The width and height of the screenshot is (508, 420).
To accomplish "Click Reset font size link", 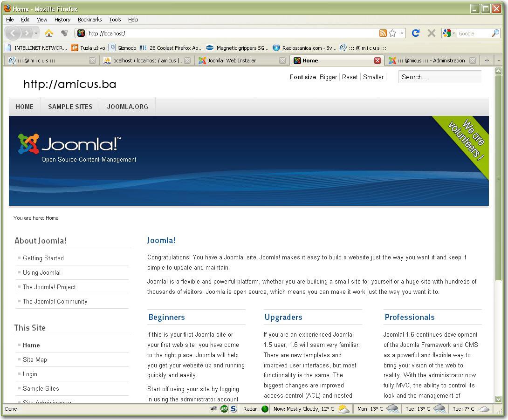I will pyautogui.click(x=350, y=77).
